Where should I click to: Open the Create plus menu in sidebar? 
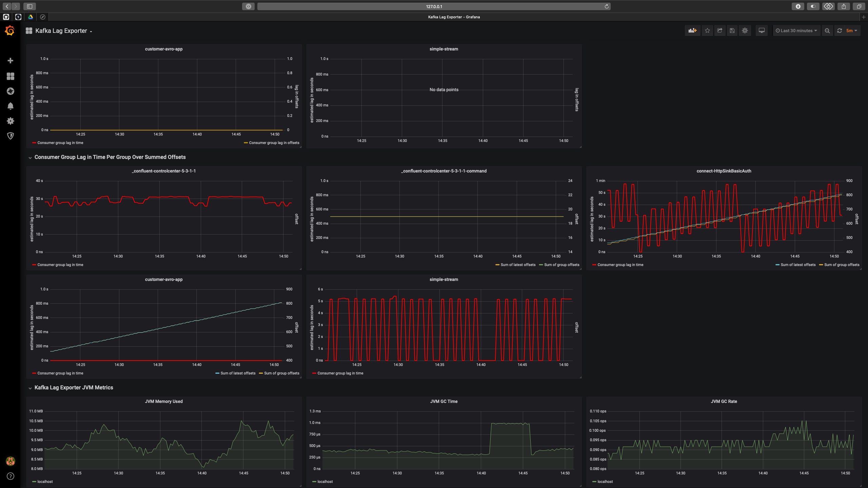(x=11, y=61)
